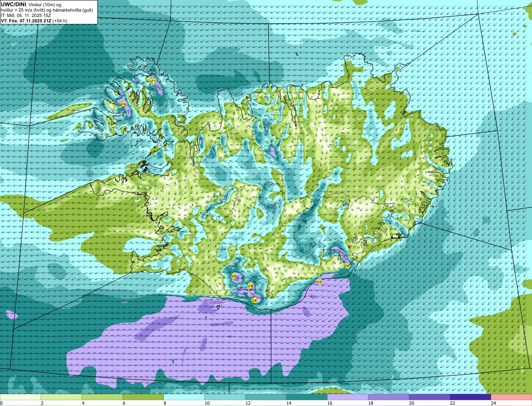Click the colorbar tick label '20'

[411, 403]
